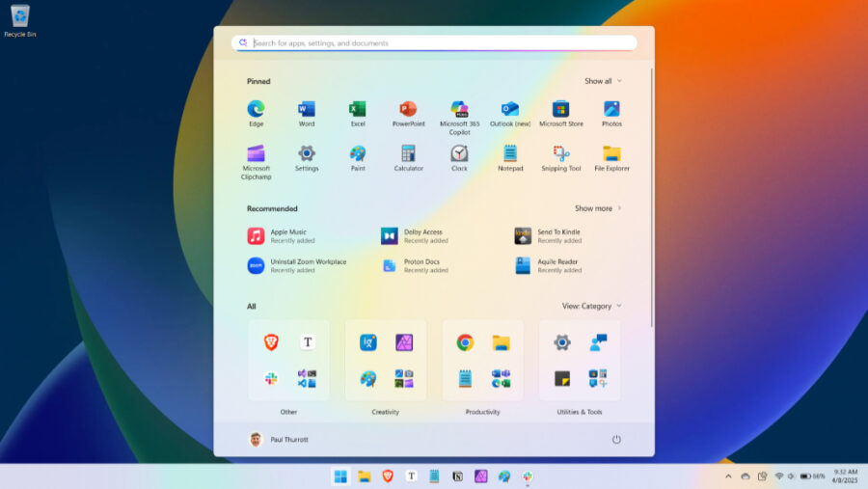Expand more apps in Utilities & Tools
This screenshot has width=868, height=489.
click(x=598, y=379)
